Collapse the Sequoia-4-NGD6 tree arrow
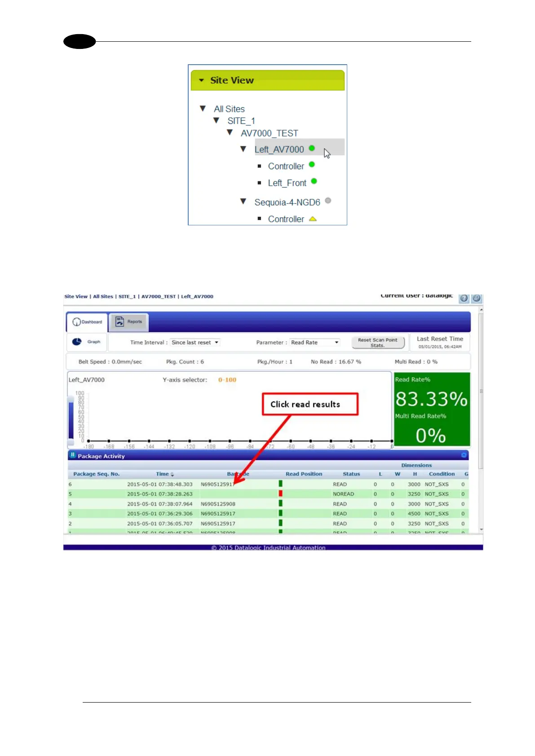 [x=243, y=202]
